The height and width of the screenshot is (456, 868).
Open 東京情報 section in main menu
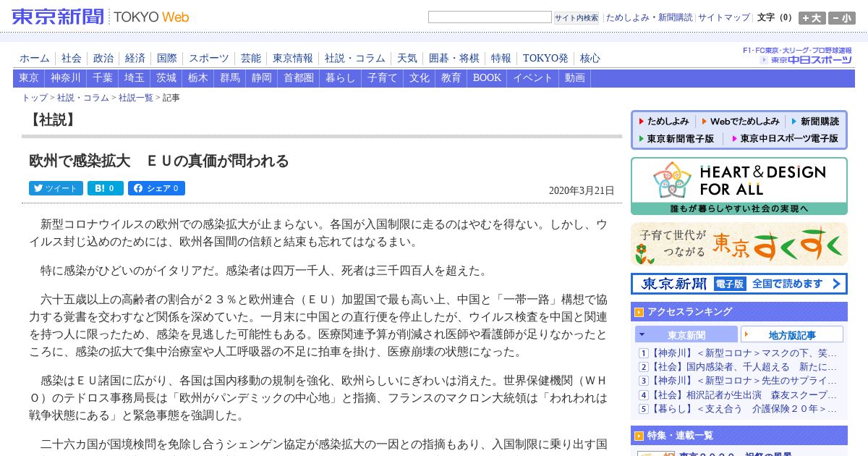293,58
